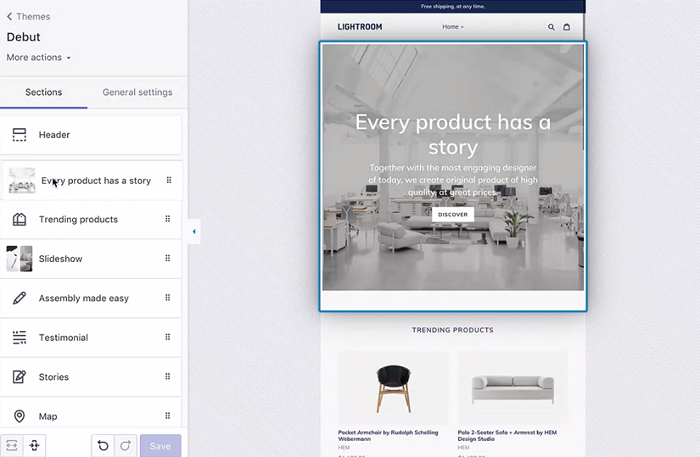The width and height of the screenshot is (700, 457).
Task: Open the Assembly made easy section
Action: tap(91, 298)
